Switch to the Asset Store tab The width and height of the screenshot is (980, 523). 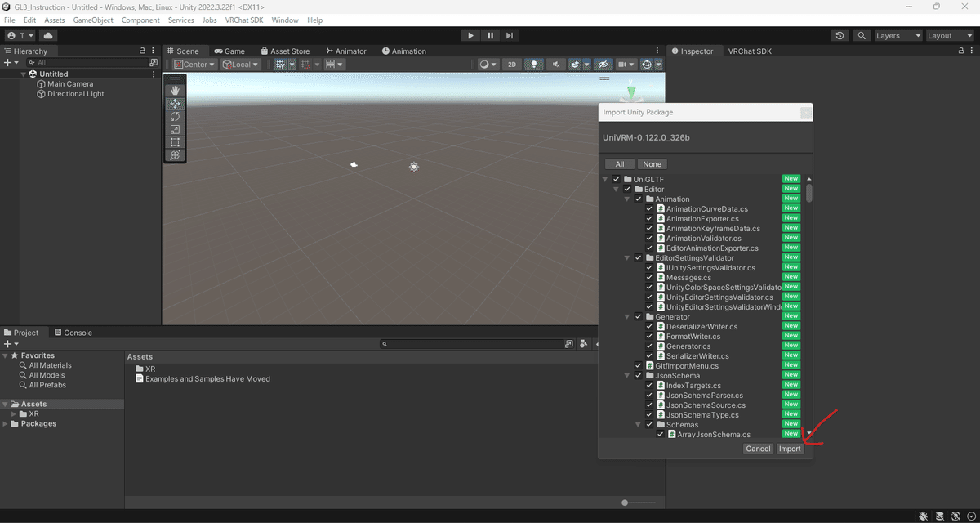[285, 51]
